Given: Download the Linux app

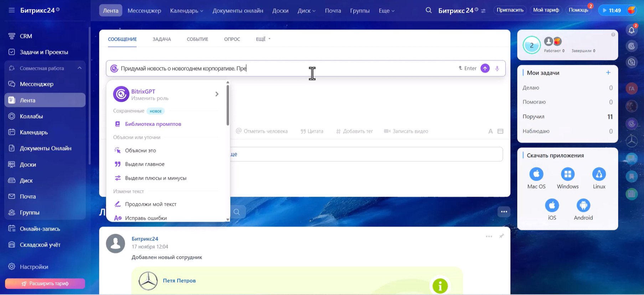Looking at the screenshot, I should click(599, 174).
